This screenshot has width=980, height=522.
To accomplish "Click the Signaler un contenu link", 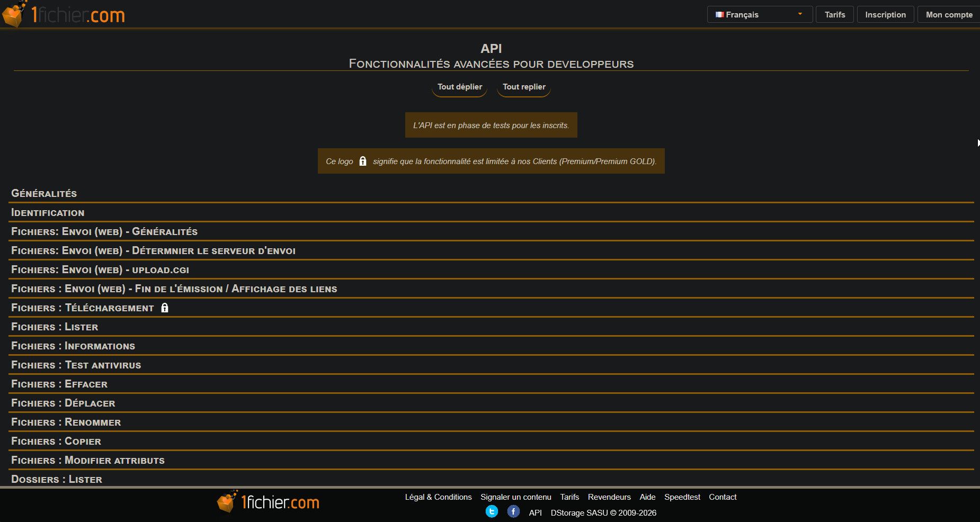I will (x=515, y=497).
